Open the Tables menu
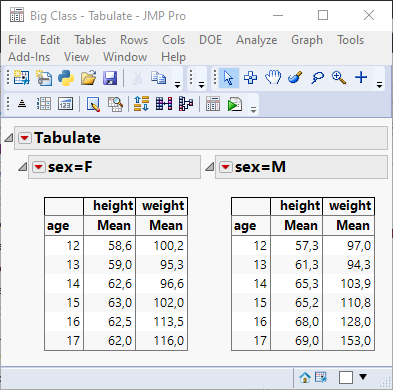Image resolution: width=393 pixels, height=390 pixels. 90,40
